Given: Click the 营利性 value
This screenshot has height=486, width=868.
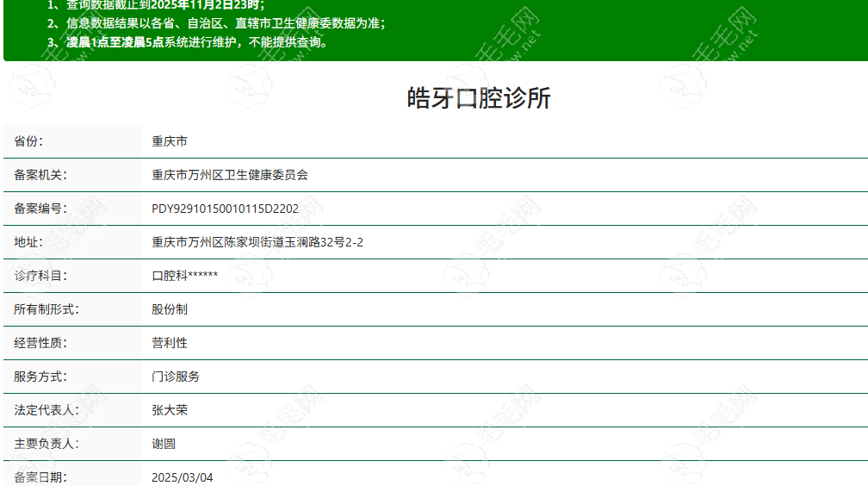Looking at the screenshot, I should [170, 343].
